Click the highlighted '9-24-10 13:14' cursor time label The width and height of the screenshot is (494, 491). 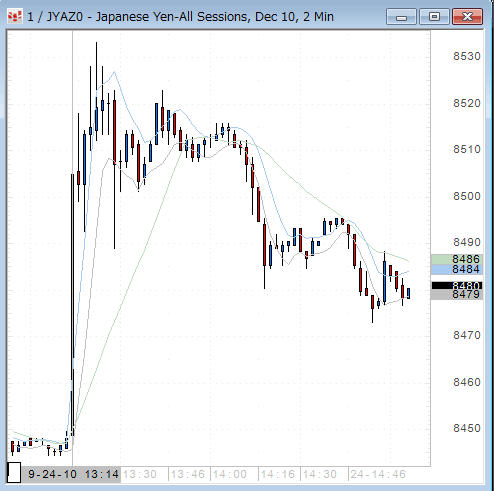(x=73, y=474)
